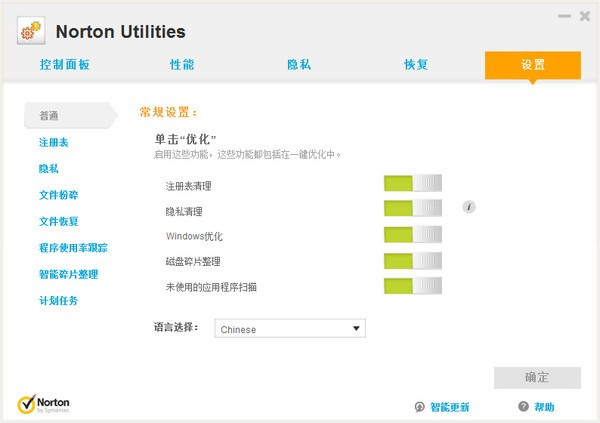Turn off the 磁盘碎片整理 switch
This screenshot has width=600, height=423.
tap(411, 261)
